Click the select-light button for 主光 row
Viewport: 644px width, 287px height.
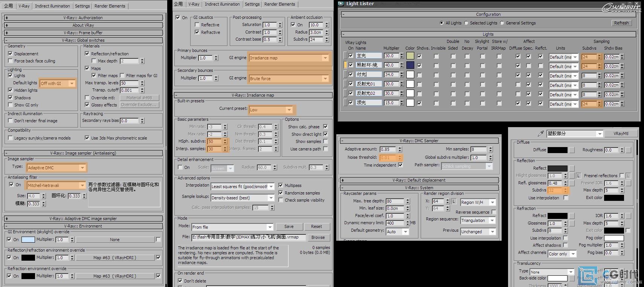point(345,56)
